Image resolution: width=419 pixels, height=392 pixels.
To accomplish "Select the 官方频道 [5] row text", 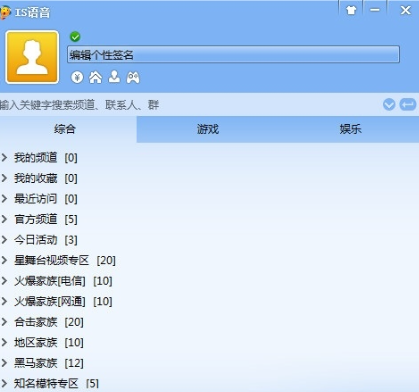I will 46,219.
